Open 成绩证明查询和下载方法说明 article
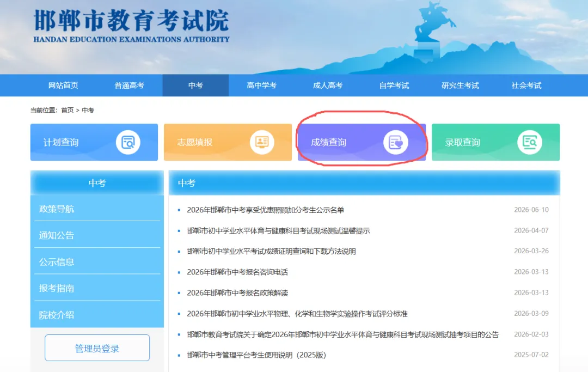588x372 pixels. [x=271, y=251]
